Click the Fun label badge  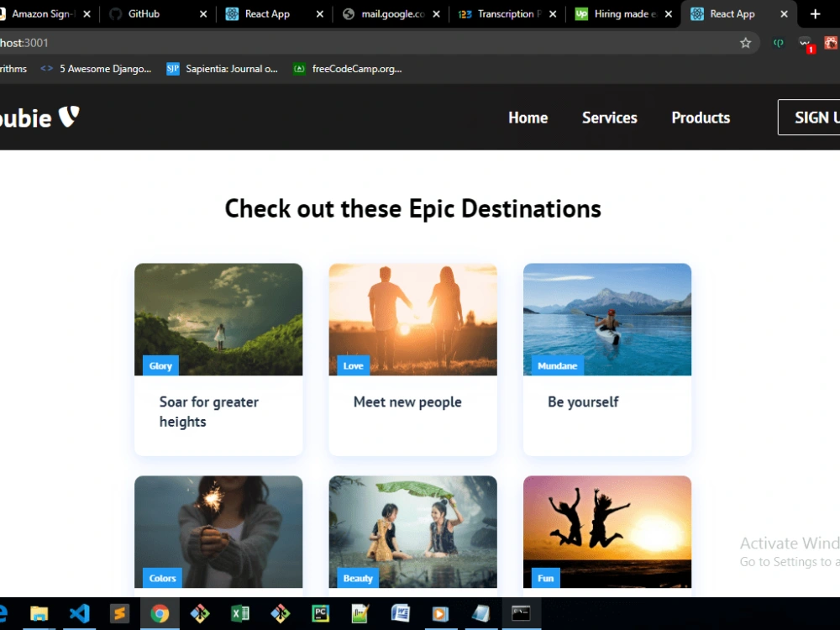[545, 578]
